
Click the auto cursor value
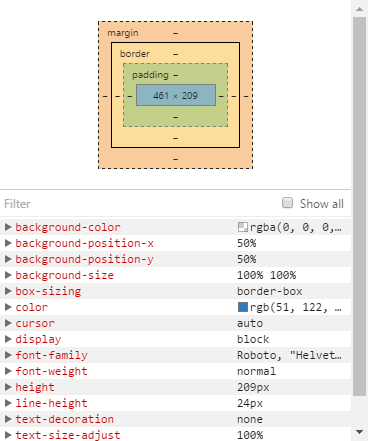(250, 323)
